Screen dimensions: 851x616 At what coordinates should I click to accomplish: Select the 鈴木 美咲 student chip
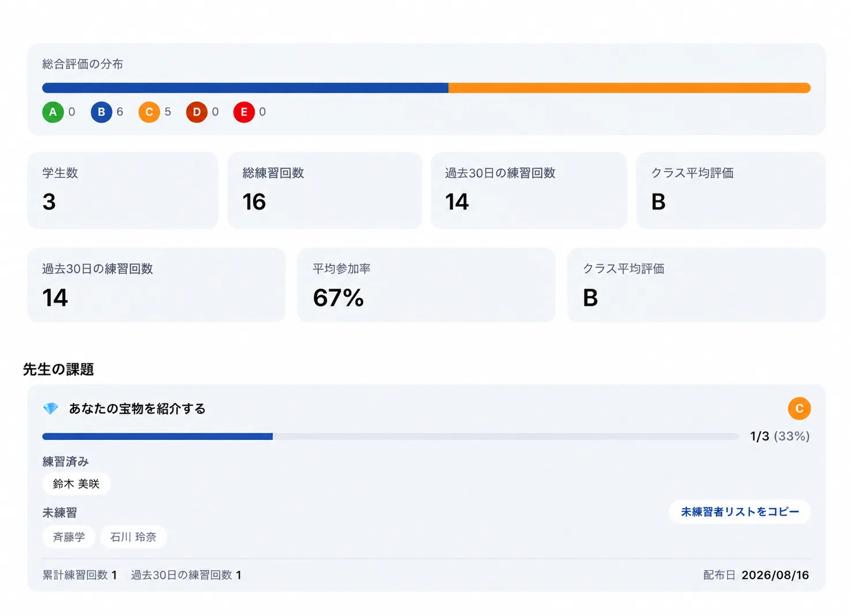[76, 484]
